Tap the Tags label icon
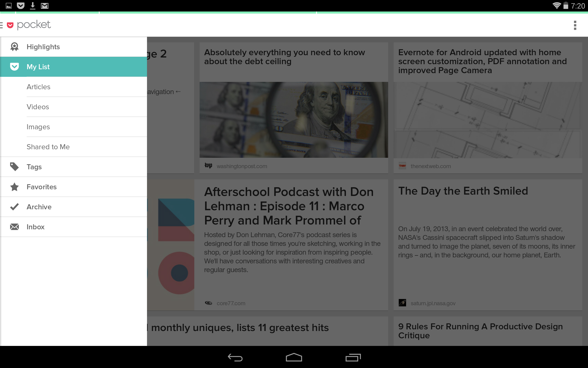 [x=14, y=167]
